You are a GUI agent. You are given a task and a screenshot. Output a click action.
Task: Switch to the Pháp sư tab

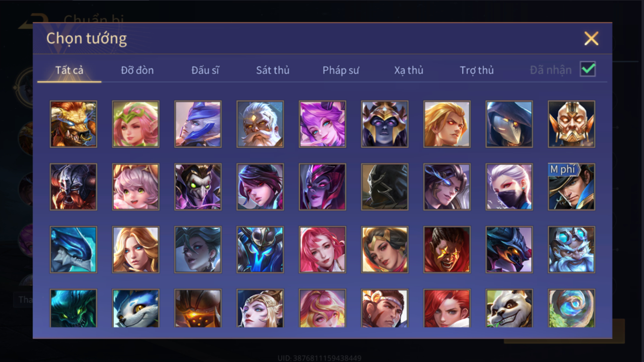tap(341, 70)
